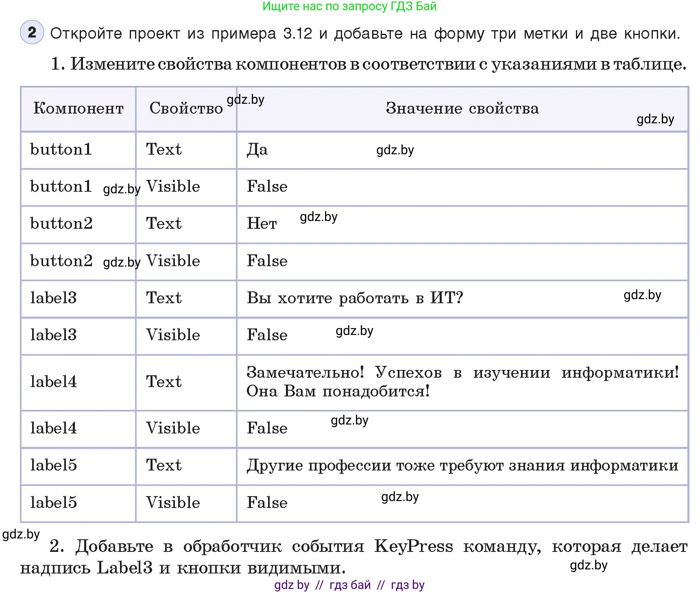Select the circled task number 2 badge
The width and height of the screenshot is (700, 593).
(32, 33)
